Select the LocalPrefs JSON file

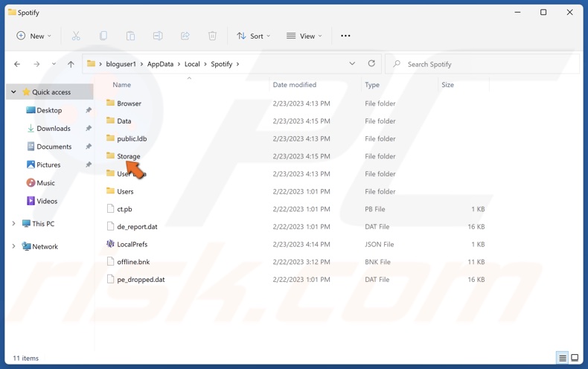132,245
